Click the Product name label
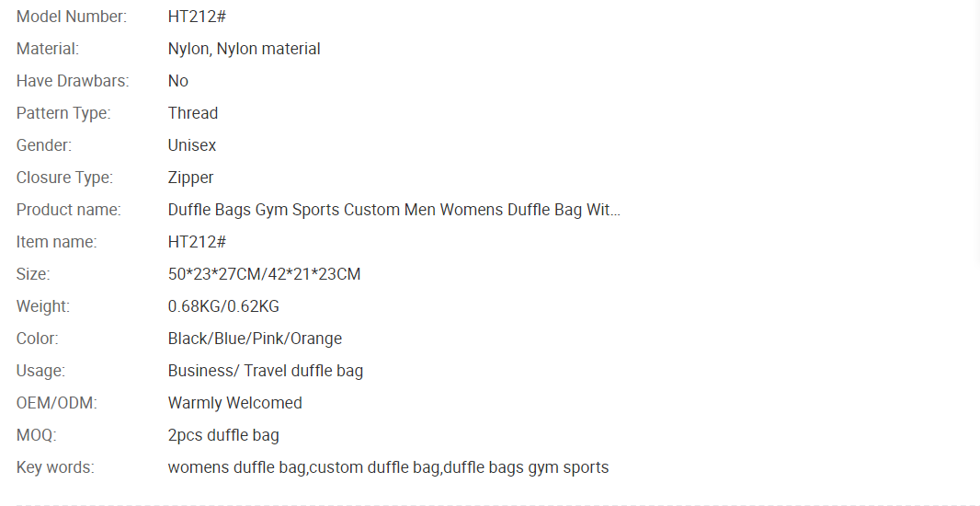Screen dimensions: 980x506 [69, 210]
